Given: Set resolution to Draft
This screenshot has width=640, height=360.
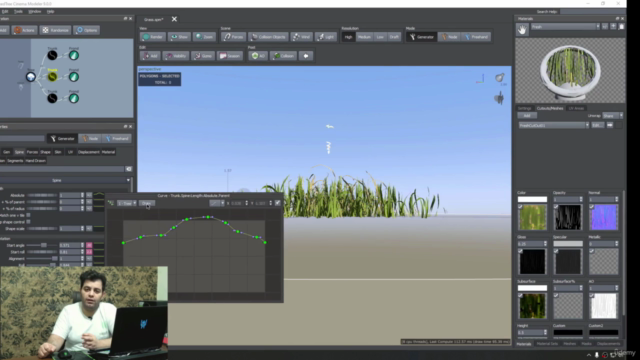Looking at the screenshot, I should pyautogui.click(x=394, y=37).
